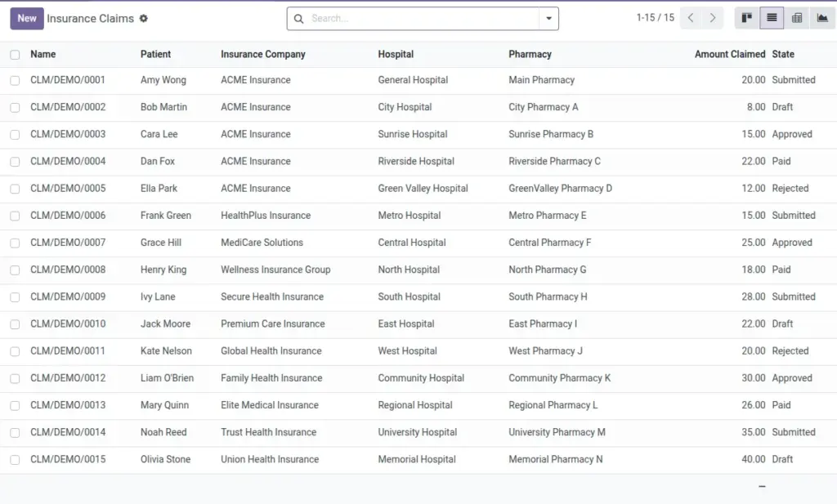
Task: Click Community Hospital cell
Action: tap(421, 377)
